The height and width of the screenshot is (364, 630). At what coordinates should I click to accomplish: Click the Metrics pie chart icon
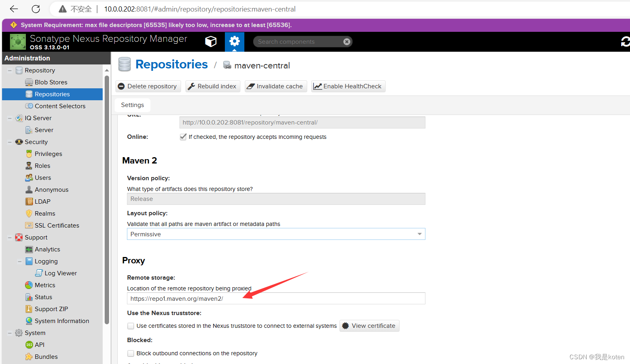click(x=29, y=285)
